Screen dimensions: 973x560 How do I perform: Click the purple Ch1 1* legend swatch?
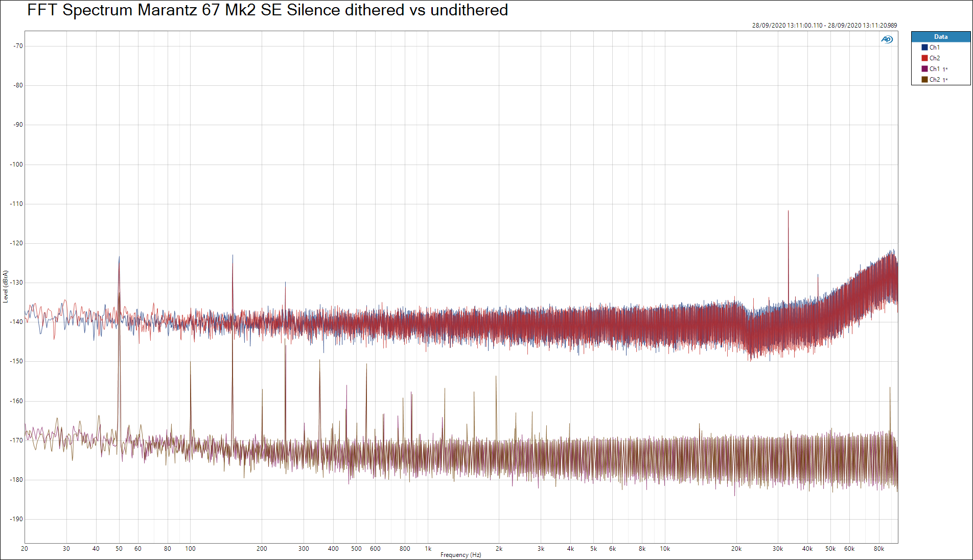[924, 69]
